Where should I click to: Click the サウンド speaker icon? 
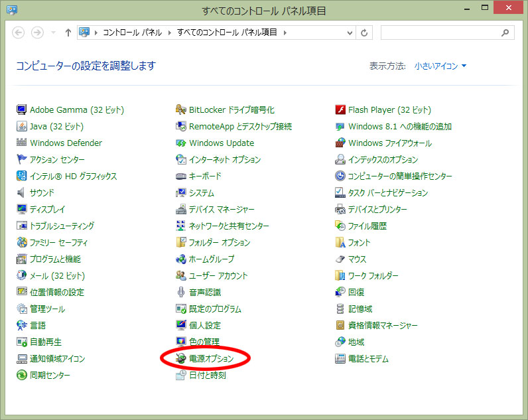21,192
